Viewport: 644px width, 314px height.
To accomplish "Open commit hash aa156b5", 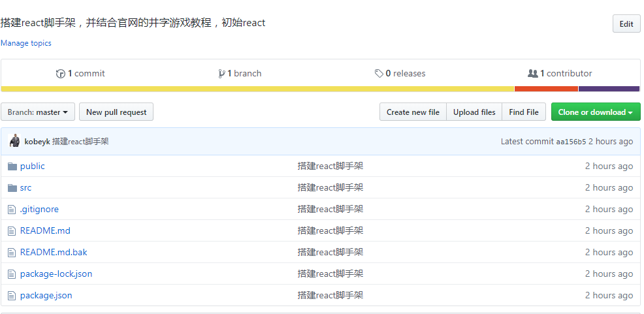I will click(571, 142).
